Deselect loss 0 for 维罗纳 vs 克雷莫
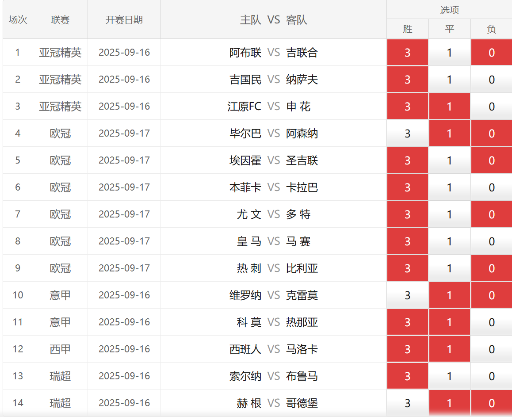The height and width of the screenshot is (420, 512). tap(491, 295)
